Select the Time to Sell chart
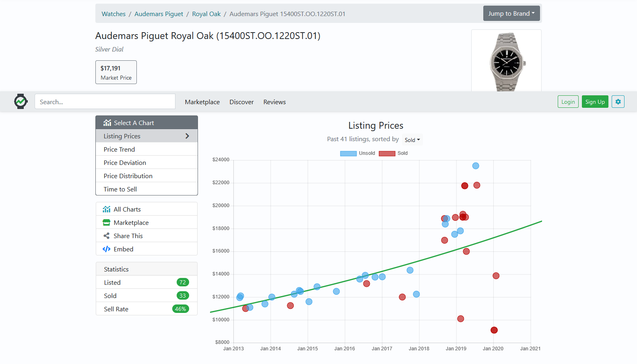The height and width of the screenshot is (364, 637). (x=146, y=189)
